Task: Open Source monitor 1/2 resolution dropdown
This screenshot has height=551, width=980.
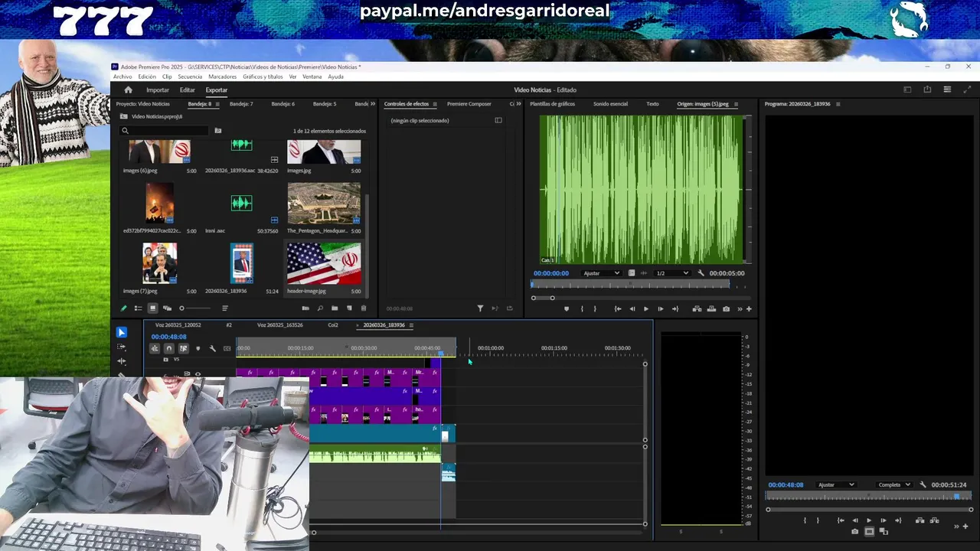Action: click(x=672, y=273)
